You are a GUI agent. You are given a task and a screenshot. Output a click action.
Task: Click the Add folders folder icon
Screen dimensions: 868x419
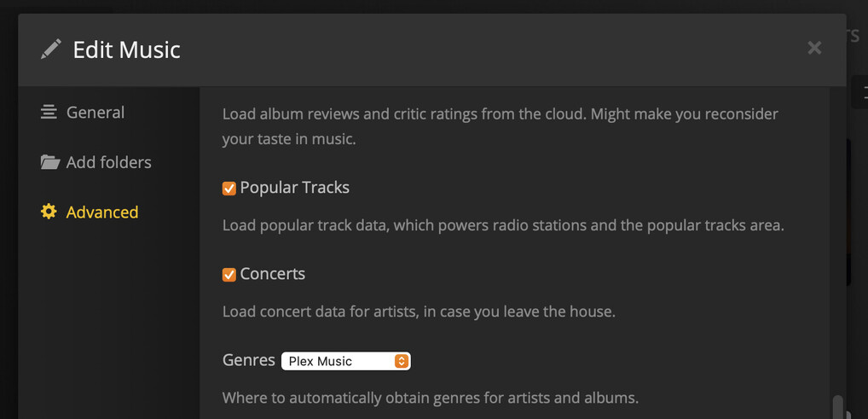[49, 162]
